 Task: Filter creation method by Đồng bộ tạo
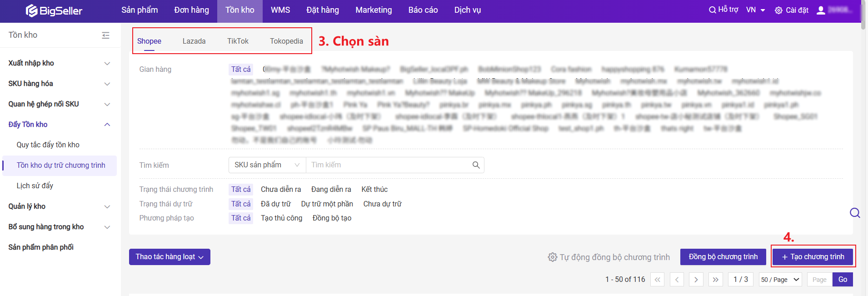click(332, 218)
